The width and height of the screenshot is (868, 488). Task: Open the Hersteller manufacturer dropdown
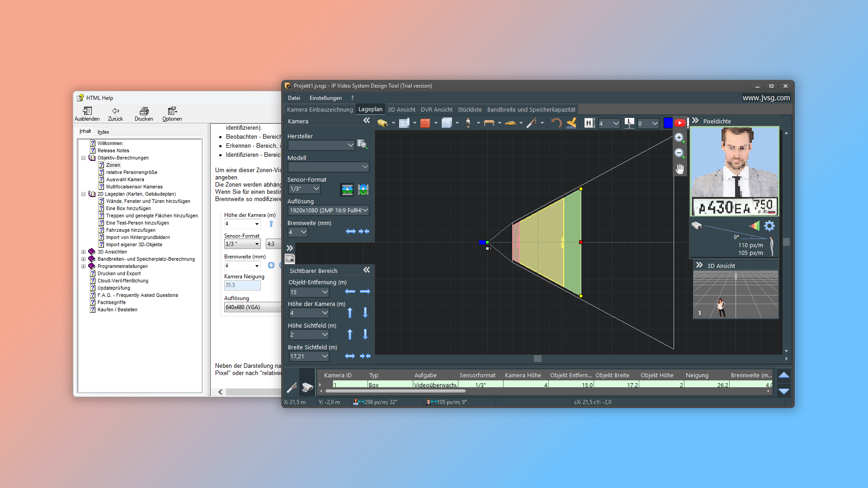[350, 145]
